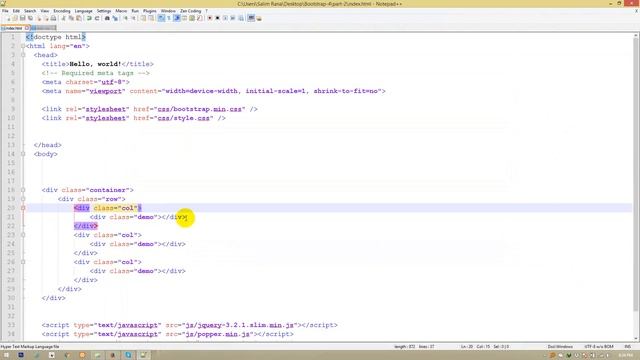Collapse the html fold on line 2
This screenshot has width=640, height=360.
tap(23, 46)
